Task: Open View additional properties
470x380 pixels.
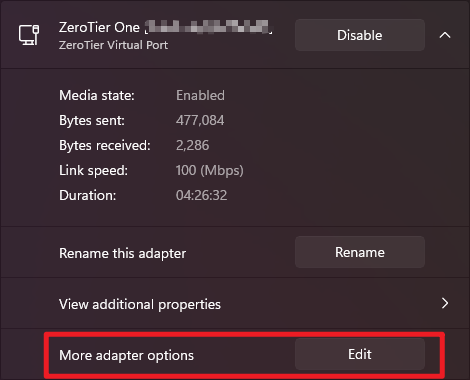Action: point(235,303)
